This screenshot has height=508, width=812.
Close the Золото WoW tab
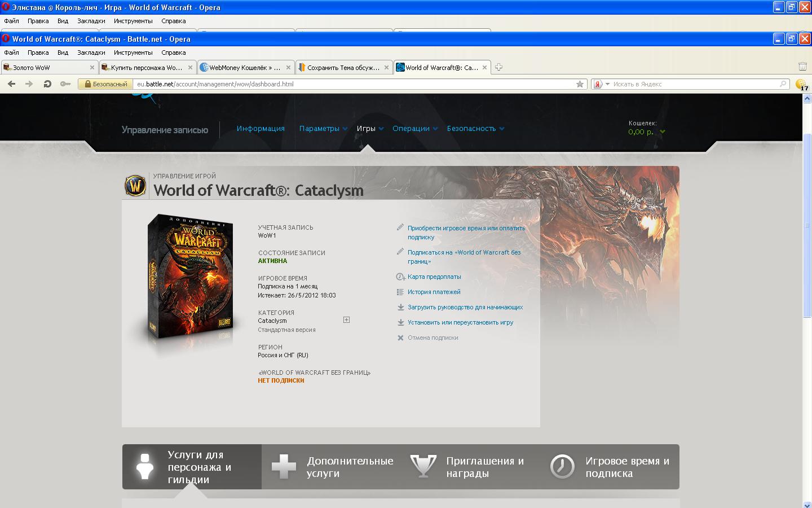[x=92, y=68]
